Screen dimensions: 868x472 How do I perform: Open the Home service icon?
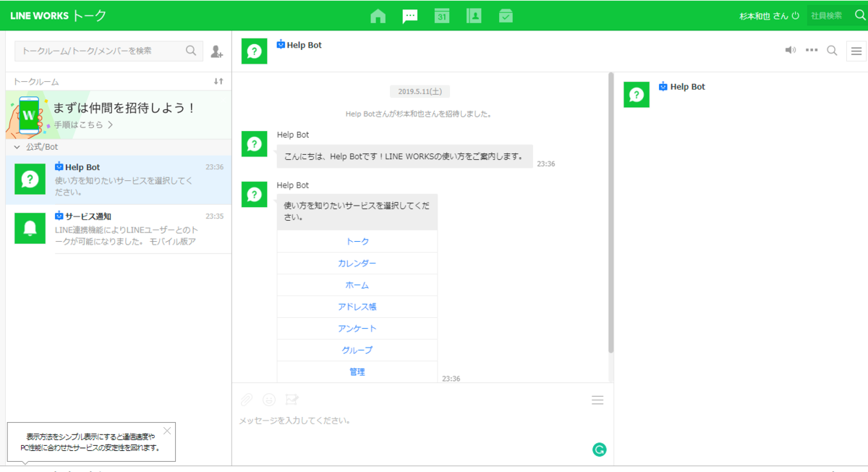378,16
